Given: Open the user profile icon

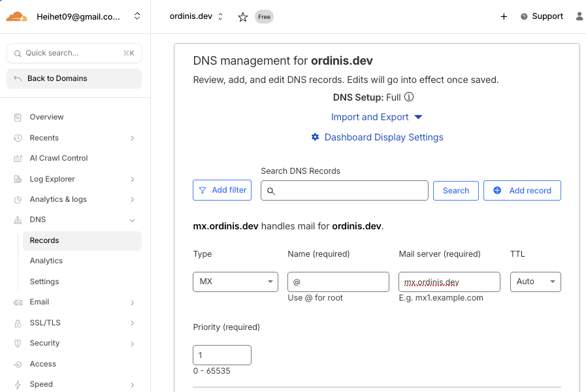Looking at the screenshot, I should pyautogui.click(x=579, y=16).
